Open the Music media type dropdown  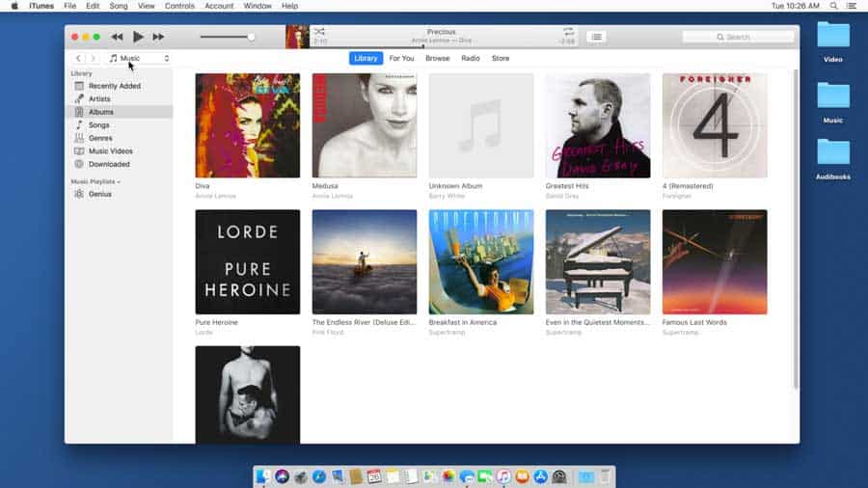tap(139, 59)
